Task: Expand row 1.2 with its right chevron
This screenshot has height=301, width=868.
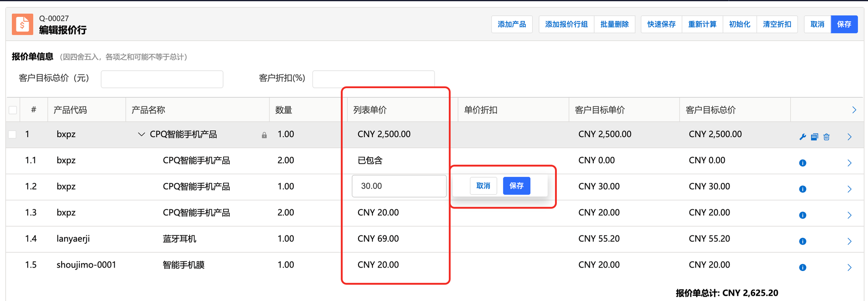Action: point(849,189)
